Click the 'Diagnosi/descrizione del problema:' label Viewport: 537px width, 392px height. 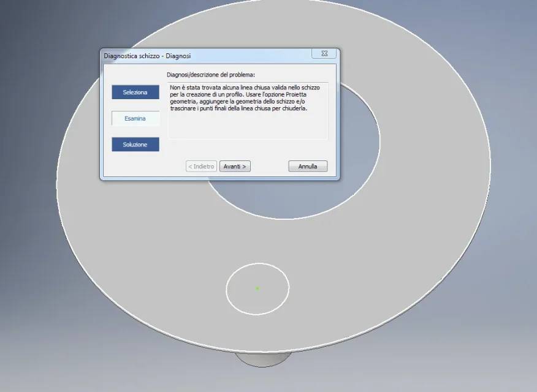click(x=211, y=75)
